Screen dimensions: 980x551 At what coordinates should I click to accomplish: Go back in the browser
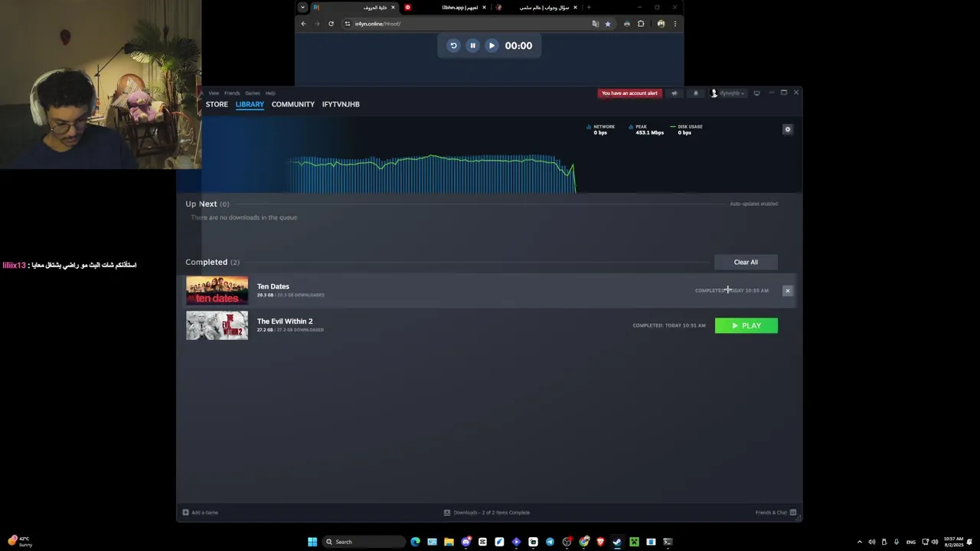pyautogui.click(x=303, y=24)
